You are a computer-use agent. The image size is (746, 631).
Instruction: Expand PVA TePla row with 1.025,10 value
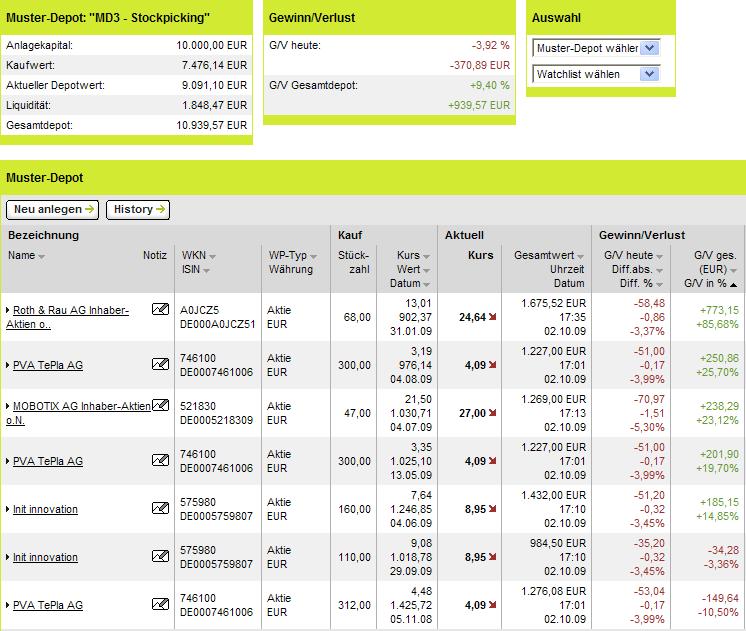pos(8,461)
